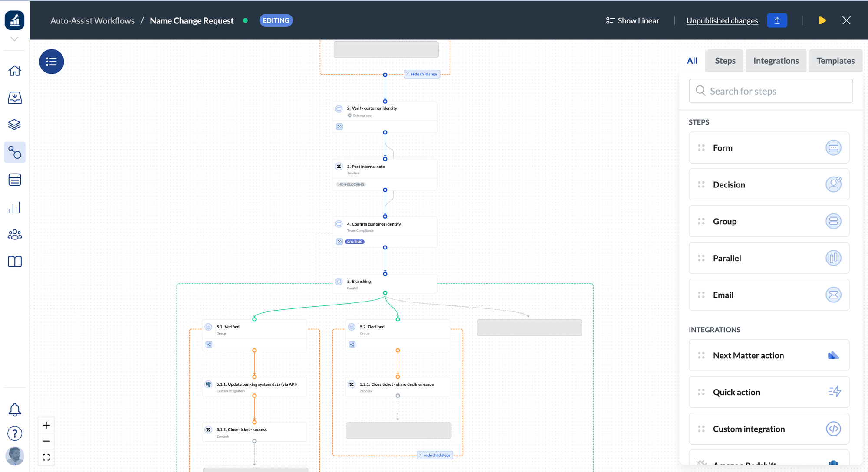Switch to the Templates tab
This screenshot has height=472, width=868.
pos(835,61)
